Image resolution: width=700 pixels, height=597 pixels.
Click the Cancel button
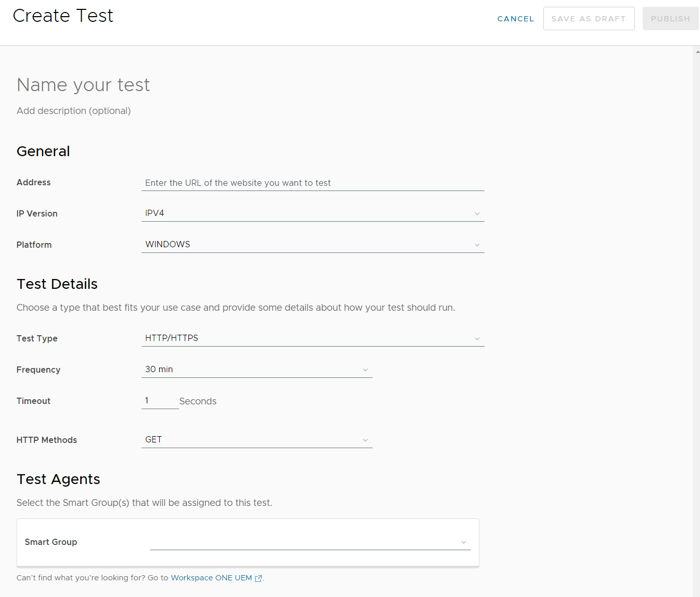coord(515,19)
